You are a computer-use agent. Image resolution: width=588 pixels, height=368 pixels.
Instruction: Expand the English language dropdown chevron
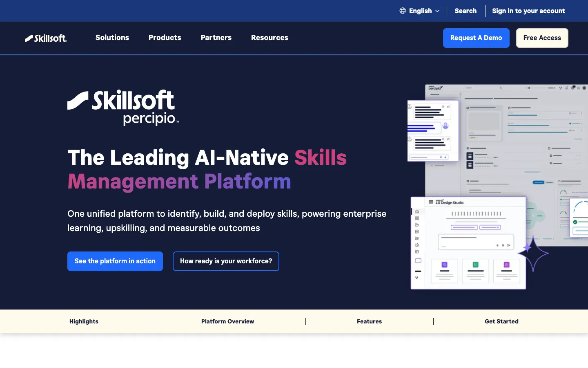[437, 11]
